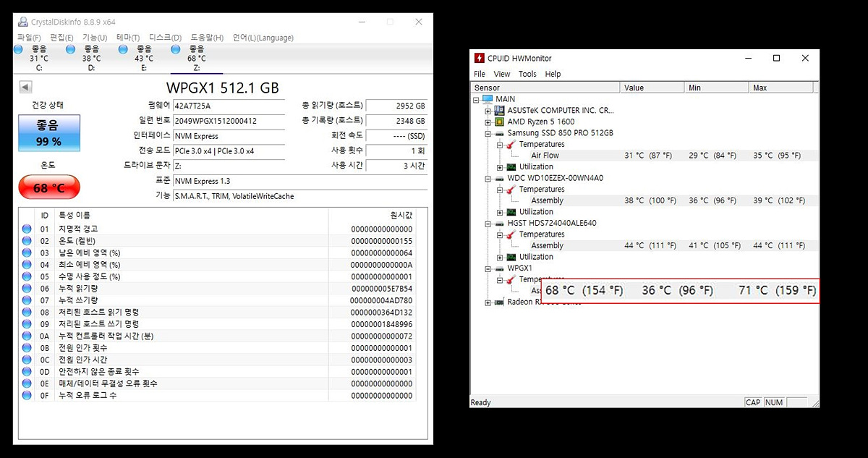Click the 펌웨어 field showing 42A7T25A
This screenshot has height=458, width=868.
click(229, 106)
